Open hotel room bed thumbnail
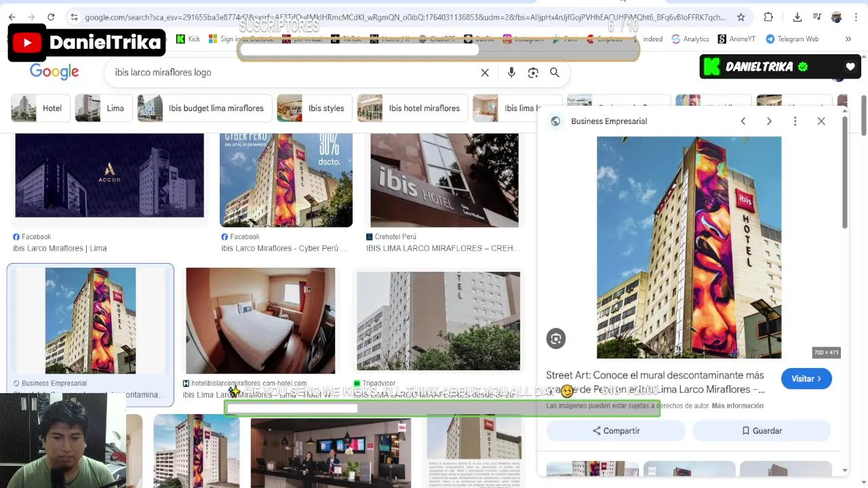Image resolution: width=868 pixels, height=488 pixels. click(260, 321)
